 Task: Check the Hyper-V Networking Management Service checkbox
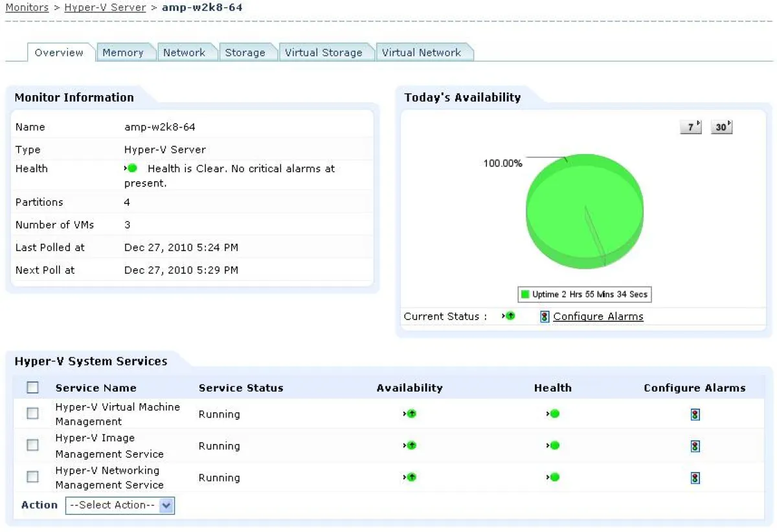[x=32, y=477]
